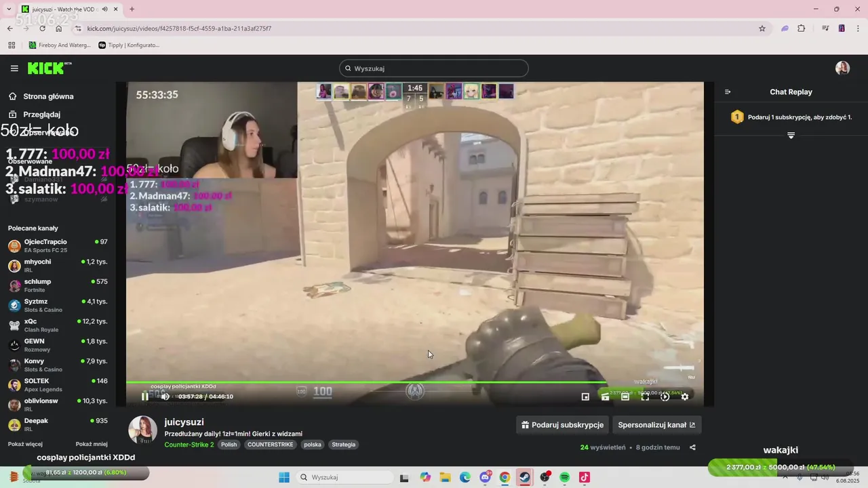Open the Kick hamburger sidebar menu
This screenshot has height=488, width=868.
(14, 68)
